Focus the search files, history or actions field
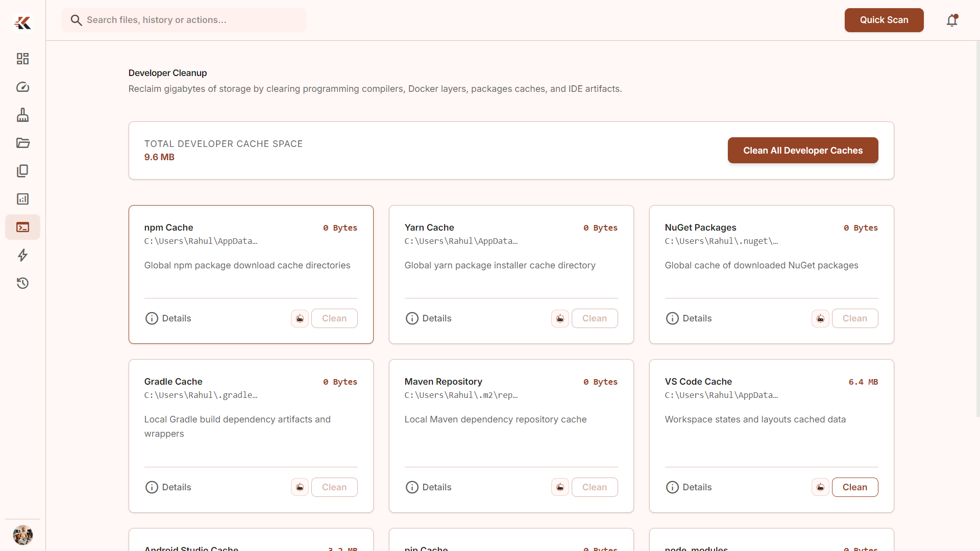The width and height of the screenshot is (980, 551). click(x=184, y=20)
